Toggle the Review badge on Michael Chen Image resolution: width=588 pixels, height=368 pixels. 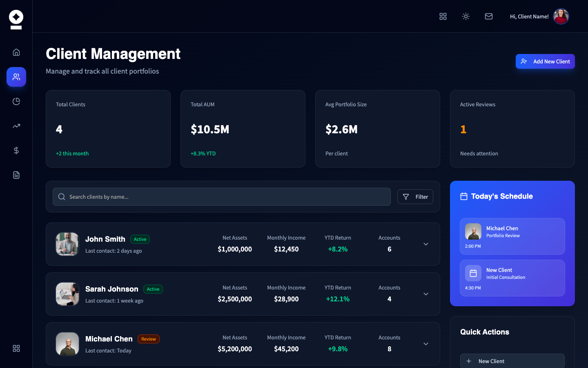pyautogui.click(x=149, y=339)
